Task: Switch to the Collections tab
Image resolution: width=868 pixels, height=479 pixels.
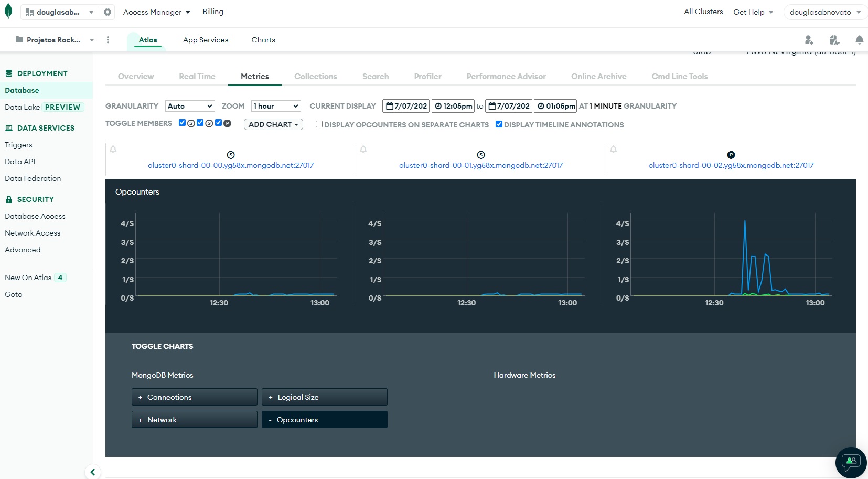Action: point(316,77)
